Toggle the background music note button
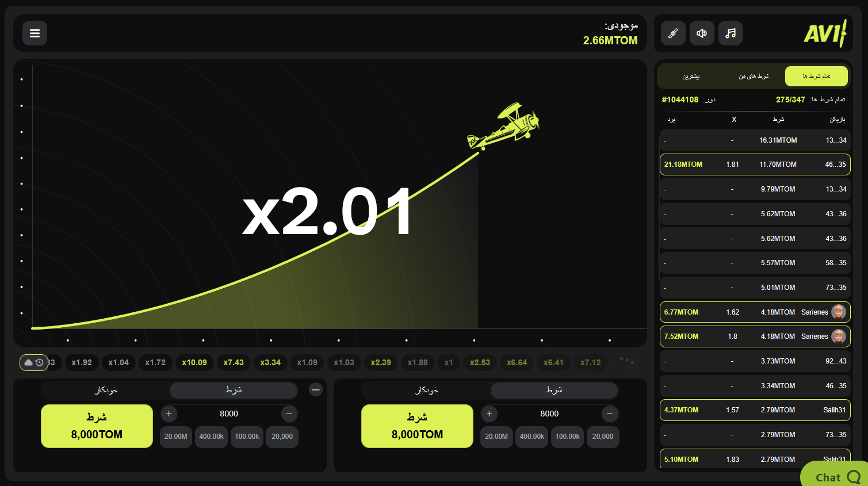The height and width of the screenshot is (486, 868). (731, 33)
